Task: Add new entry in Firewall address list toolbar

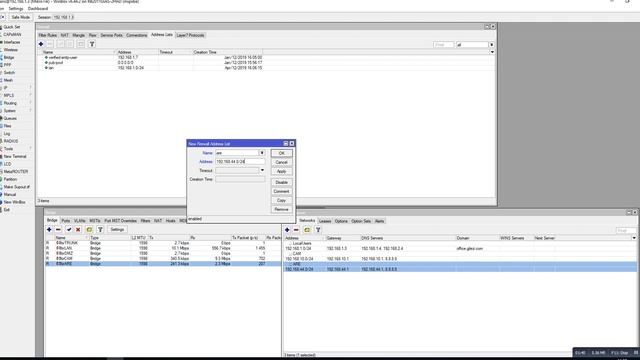Action: tap(41, 44)
